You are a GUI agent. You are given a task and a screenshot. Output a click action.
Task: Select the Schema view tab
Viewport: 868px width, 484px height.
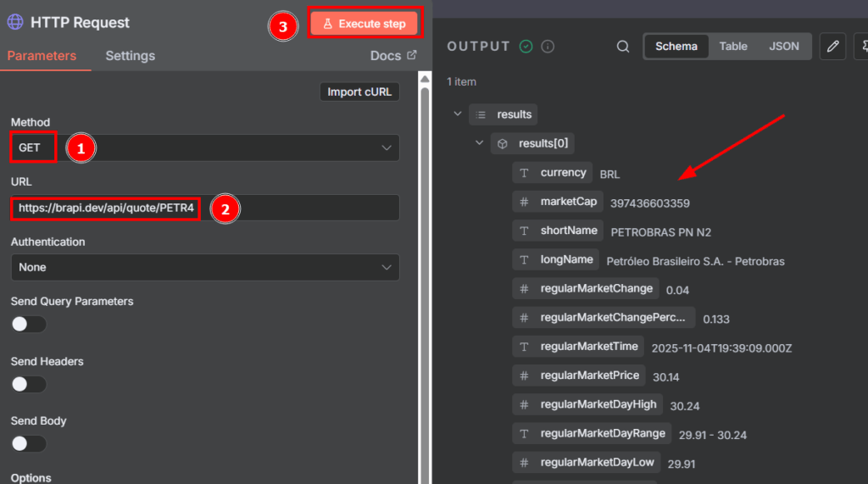point(676,47)
